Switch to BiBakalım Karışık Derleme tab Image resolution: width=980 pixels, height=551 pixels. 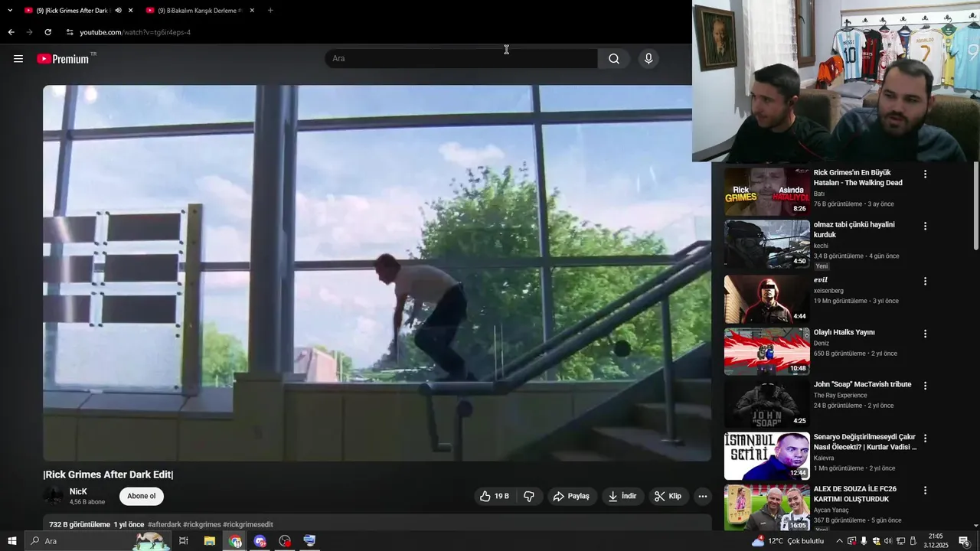200,11
